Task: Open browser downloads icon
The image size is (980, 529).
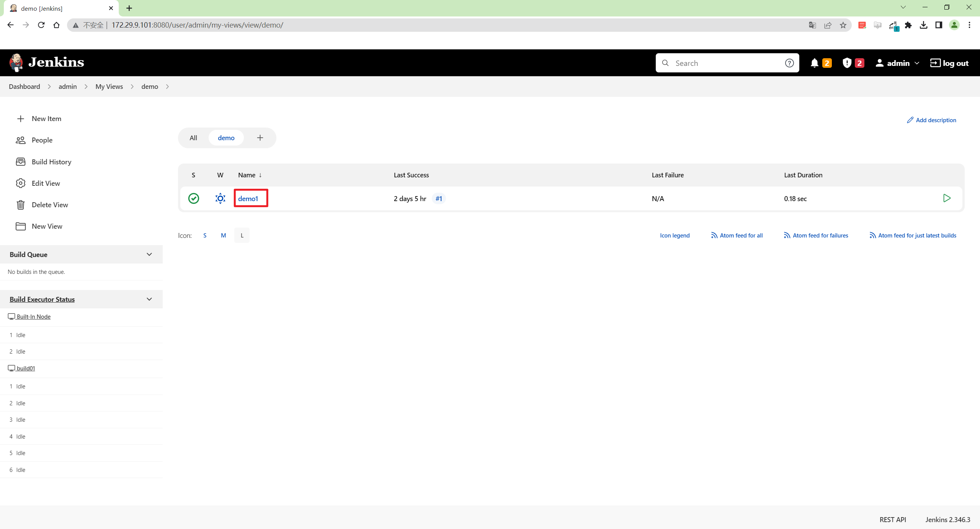Action: click(923, 25)
